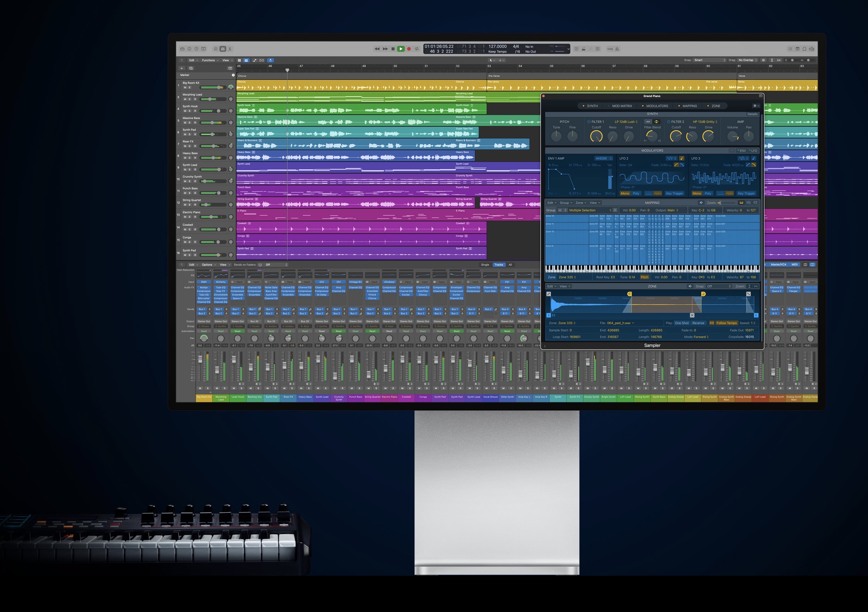Enable Reverse playback in the Zone pane
Screen dimensions: 868x612
tap(698, 323)
